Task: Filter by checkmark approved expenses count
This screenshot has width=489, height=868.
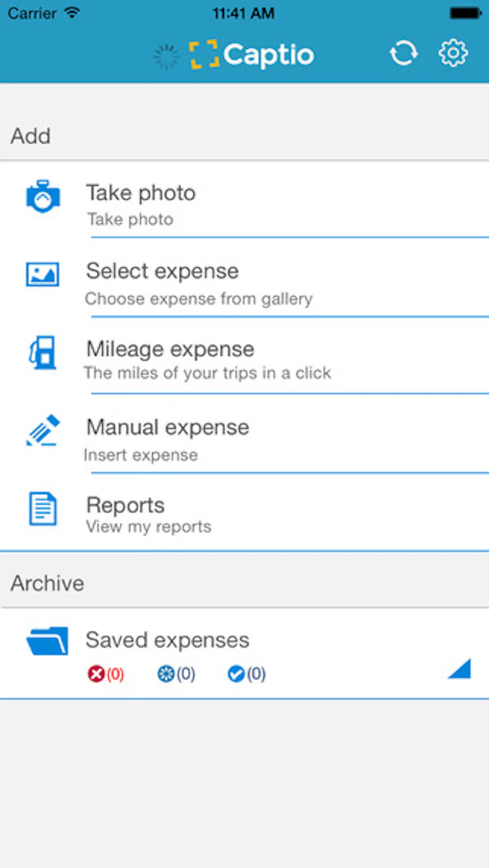Action: coord(246,674)
